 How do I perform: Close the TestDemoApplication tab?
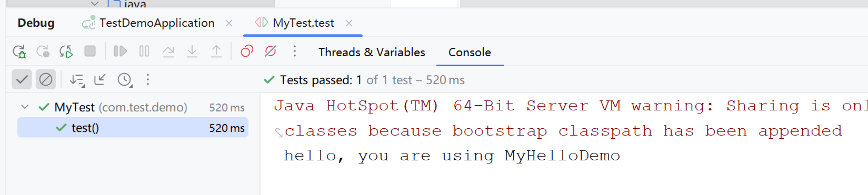pos(229,23)
